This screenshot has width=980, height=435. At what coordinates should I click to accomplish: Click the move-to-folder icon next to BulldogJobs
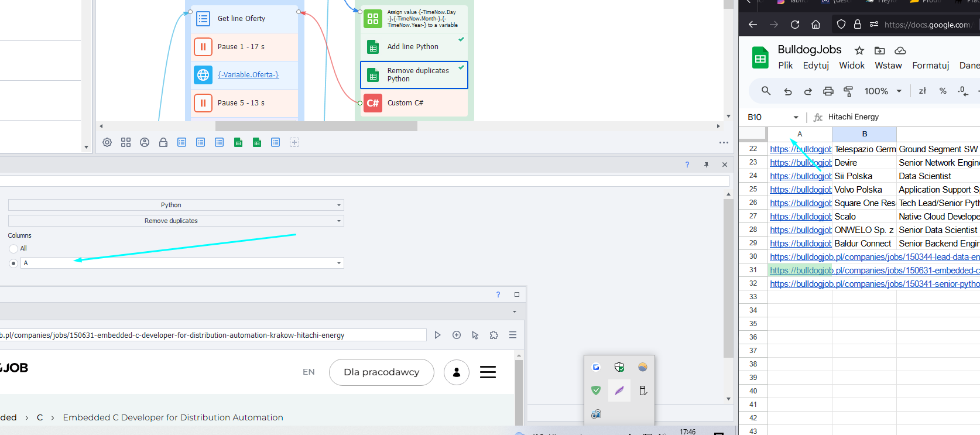point(879,50)
